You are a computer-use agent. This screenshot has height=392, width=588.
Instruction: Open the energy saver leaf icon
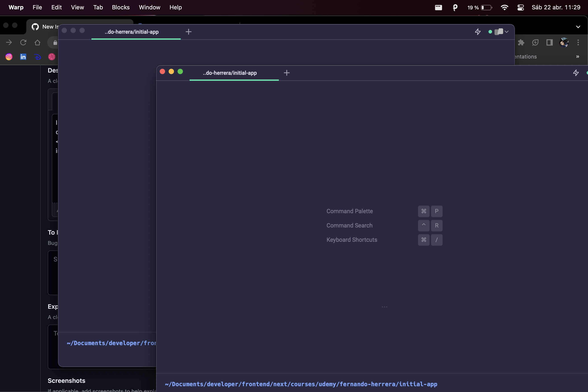point(535,42)
